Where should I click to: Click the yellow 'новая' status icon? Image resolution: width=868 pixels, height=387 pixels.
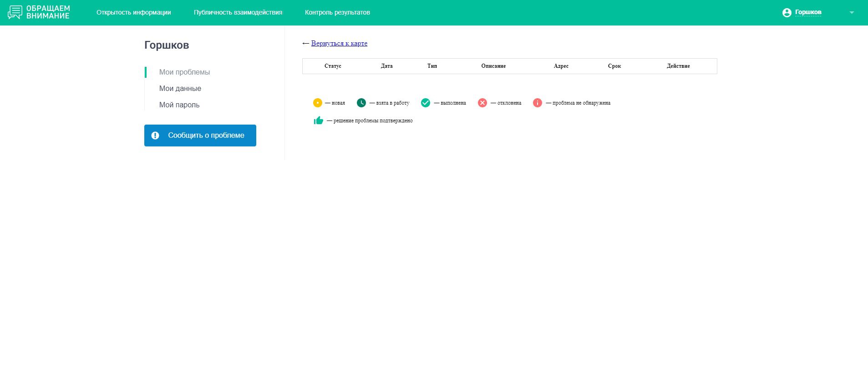tap(317, 103)
